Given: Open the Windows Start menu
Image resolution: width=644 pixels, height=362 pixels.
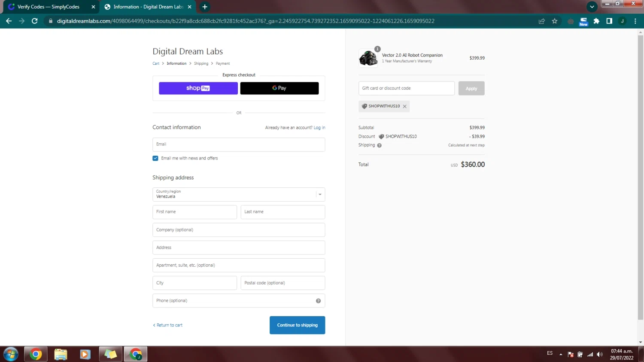Looking at the screenshot, I should [11, 354].
